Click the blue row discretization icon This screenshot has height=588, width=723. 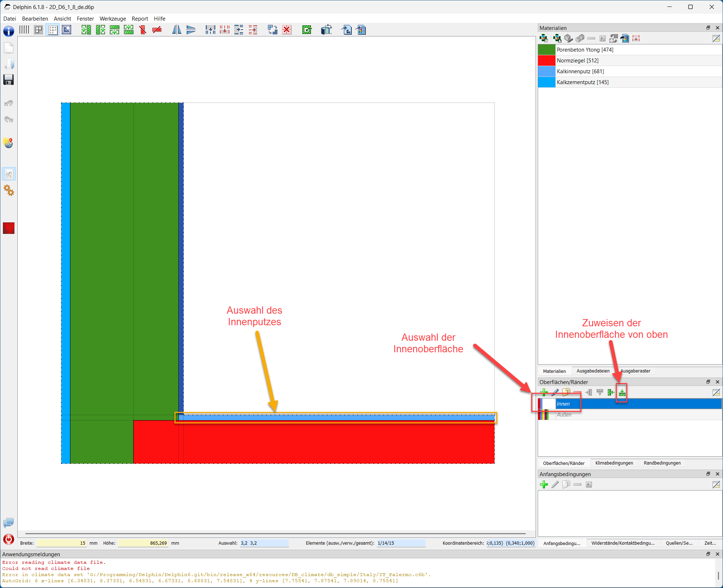click(239, 30)
